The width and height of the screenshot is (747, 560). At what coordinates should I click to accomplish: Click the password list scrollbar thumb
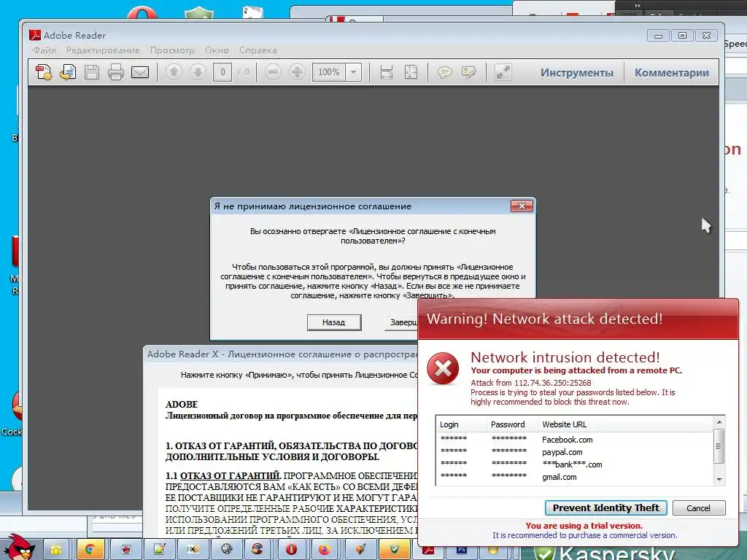click(719, 446)
